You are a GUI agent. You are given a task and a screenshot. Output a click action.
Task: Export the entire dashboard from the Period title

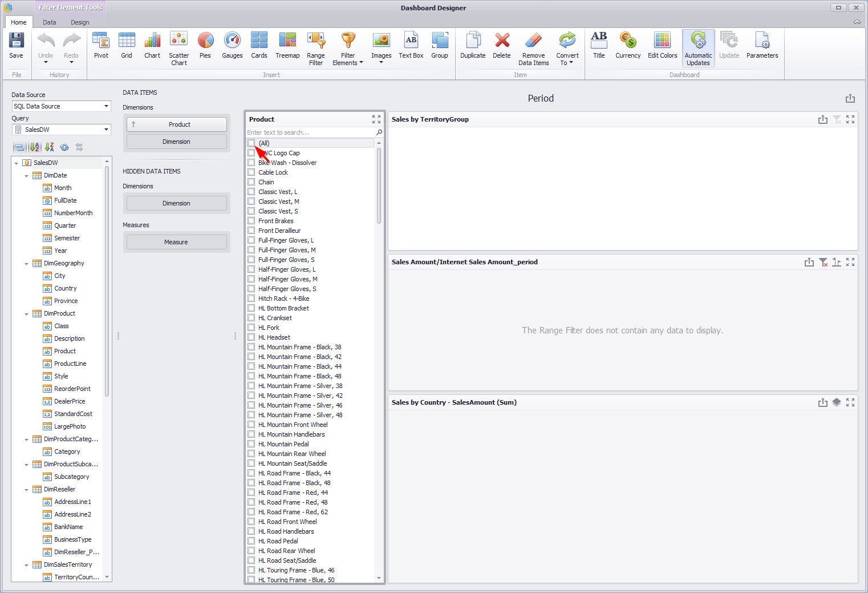pyautogui.click(x=850, y=98)
